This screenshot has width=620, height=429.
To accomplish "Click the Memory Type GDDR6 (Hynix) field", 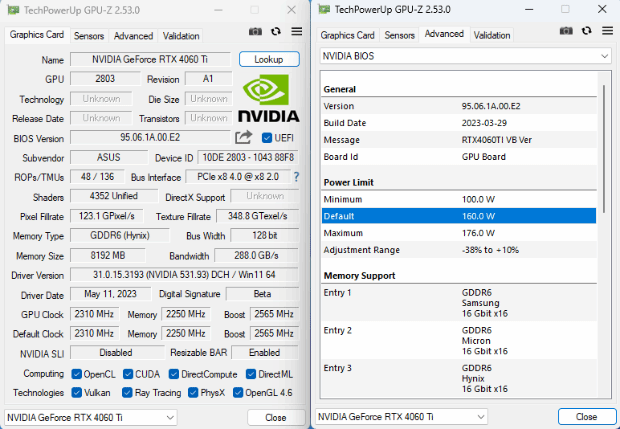I will coord(120,236).
